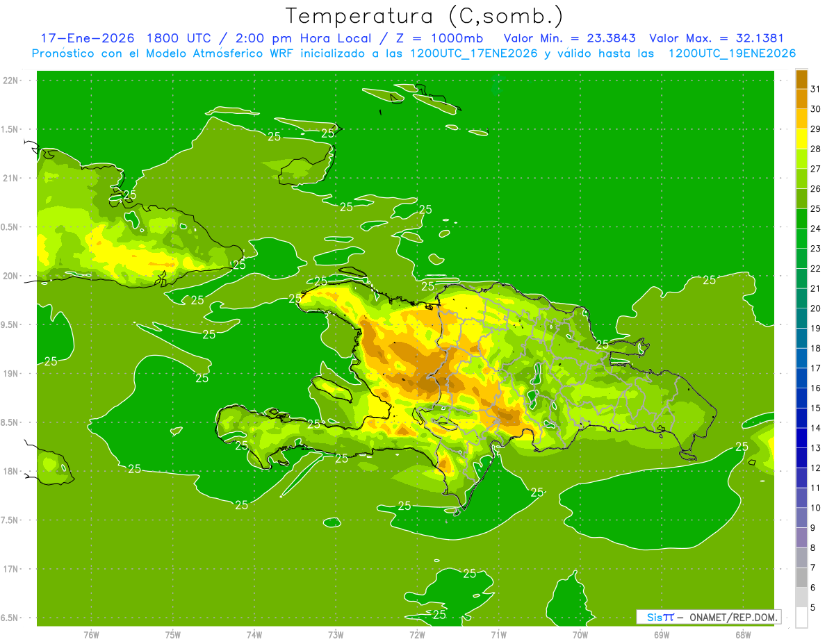Click the legend scale label 24
The image size is (834, 644).
816,229
